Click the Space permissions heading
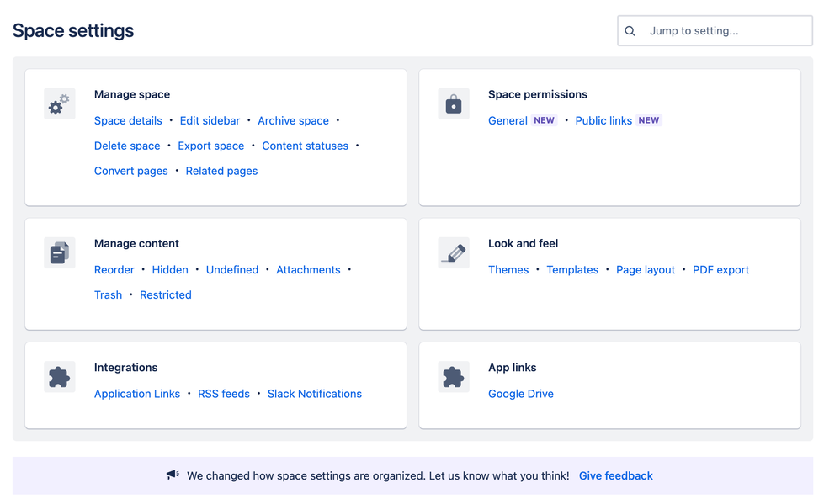 [537, 94]
